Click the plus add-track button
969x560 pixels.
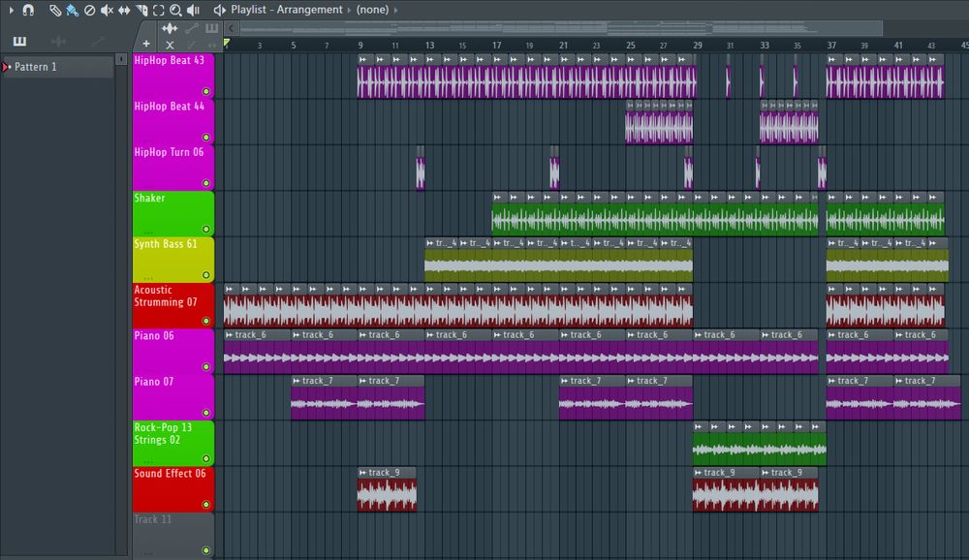pos(146,44)
